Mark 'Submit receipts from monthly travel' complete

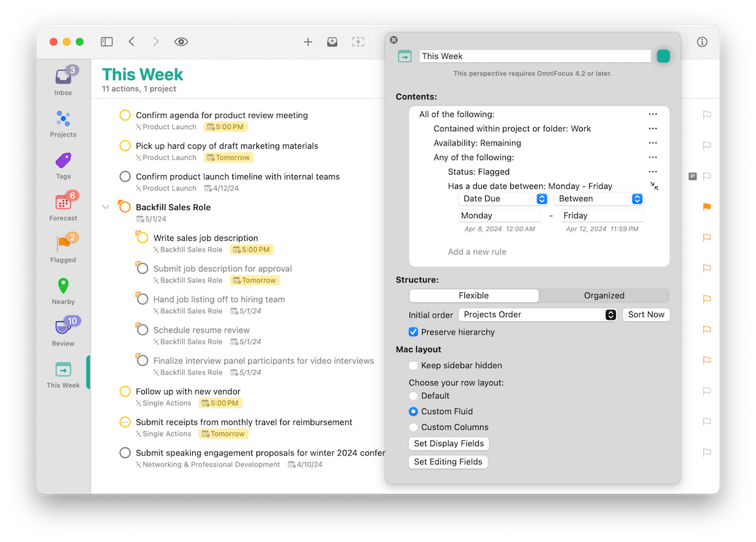[x=125, y=422]
